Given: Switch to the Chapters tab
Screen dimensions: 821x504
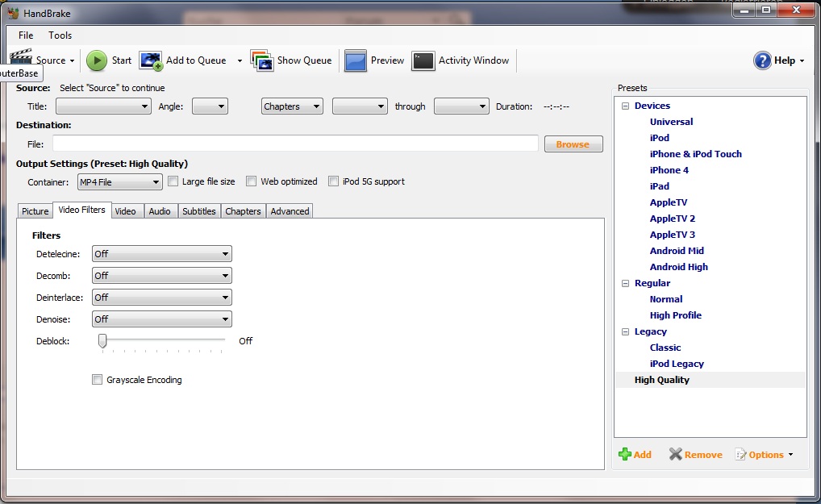Looking at the screenshot, I should [243, 211].
